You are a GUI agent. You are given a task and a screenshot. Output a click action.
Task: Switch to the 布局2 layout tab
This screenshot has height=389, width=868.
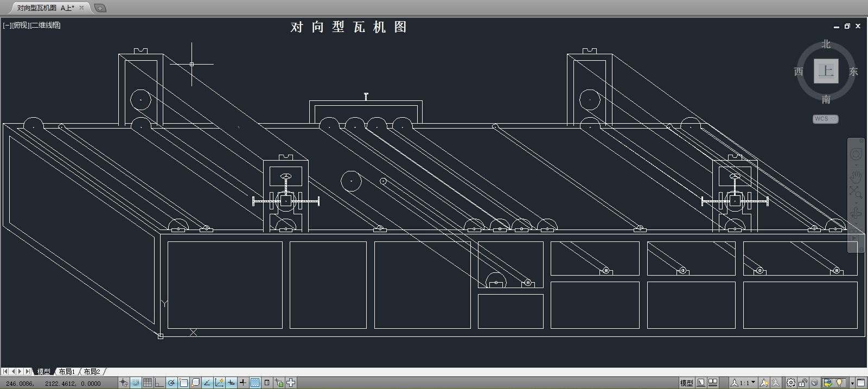(92, 372)
